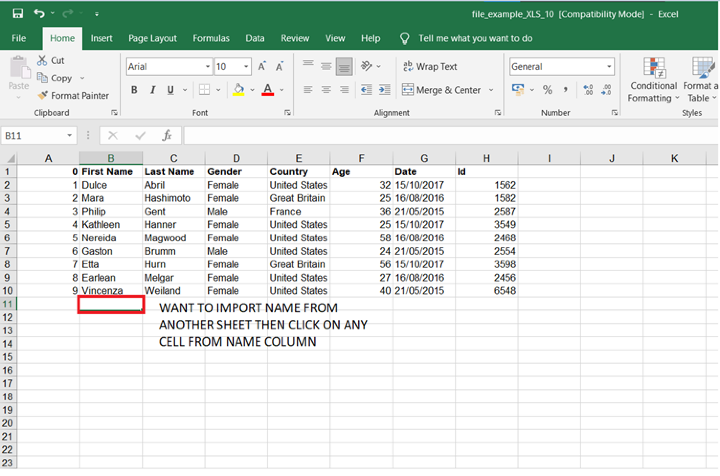Open Conditional Formatting

point(653,80)
